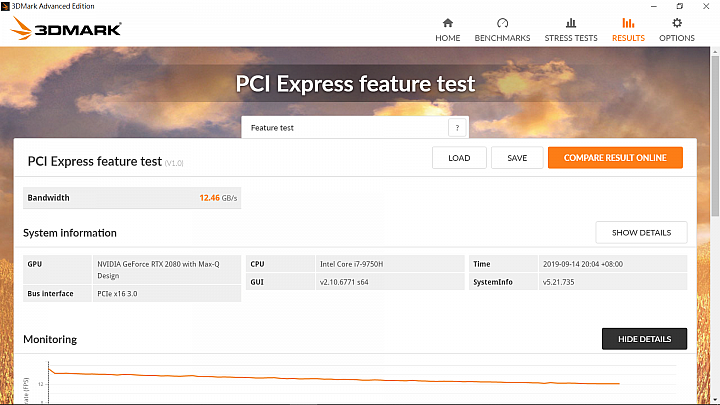
Task: Click COMPARE RESULT ONLINE
Action: click(x=615, y=158)
